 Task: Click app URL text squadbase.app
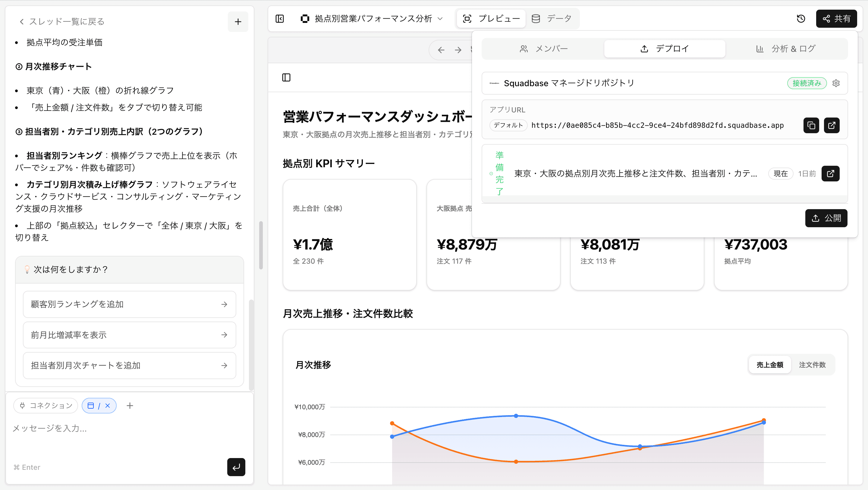click(x=657, y=125)
